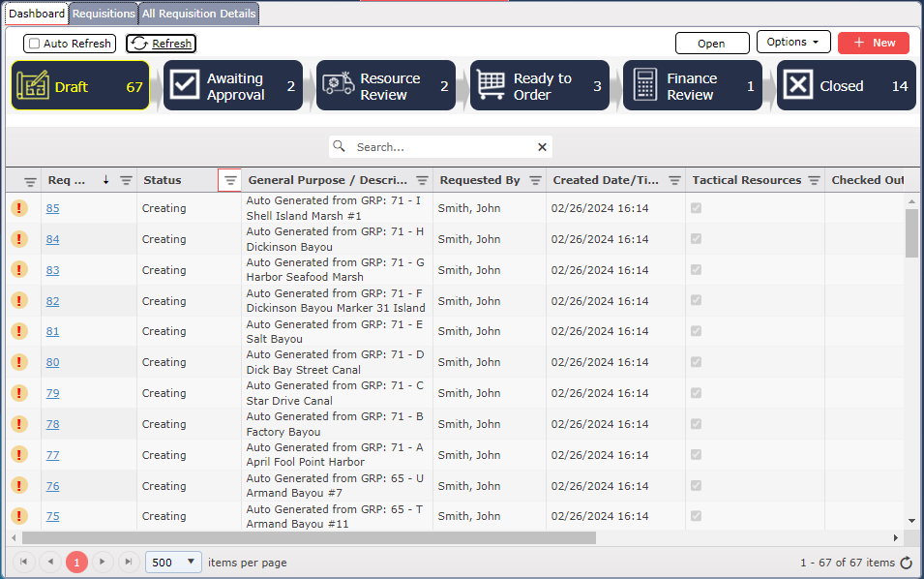Click the reload icon beside item count

(906, 563)
